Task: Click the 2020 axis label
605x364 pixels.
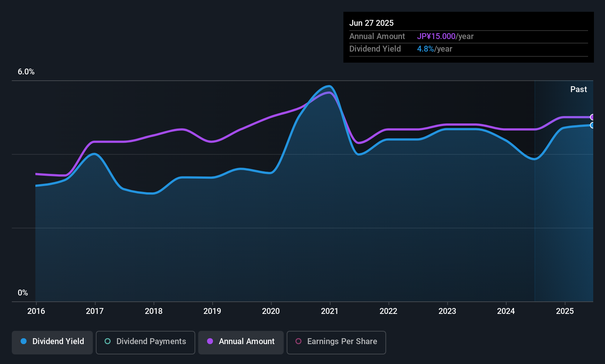Action: coord(271,311)
